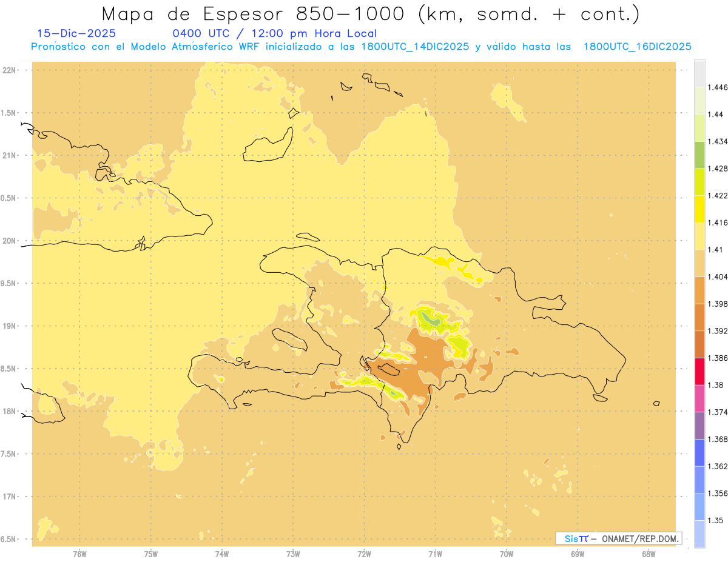The width and height of the screenshot is (728, 562).
Task: Click the '1.356' legend value
Action: tap(716, 493)
